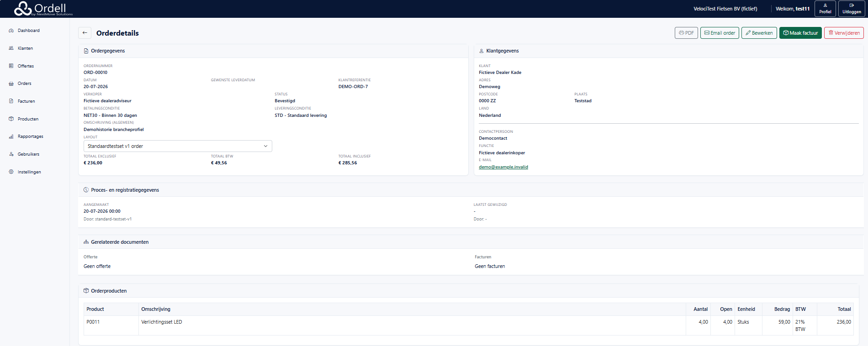
Task: Click the Verwijderen delete button
Action: pos(844,33)
